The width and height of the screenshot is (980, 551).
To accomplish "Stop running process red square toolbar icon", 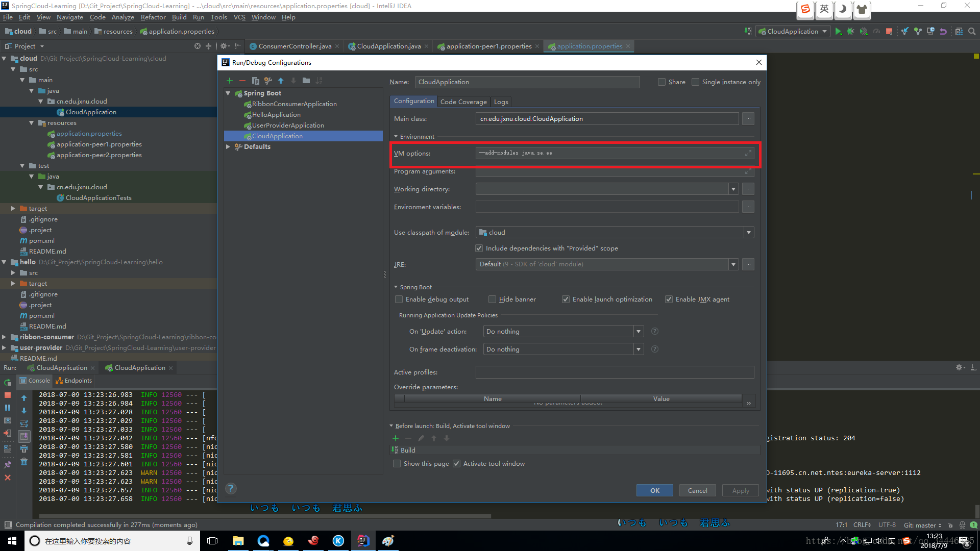I will click(889, 32).
